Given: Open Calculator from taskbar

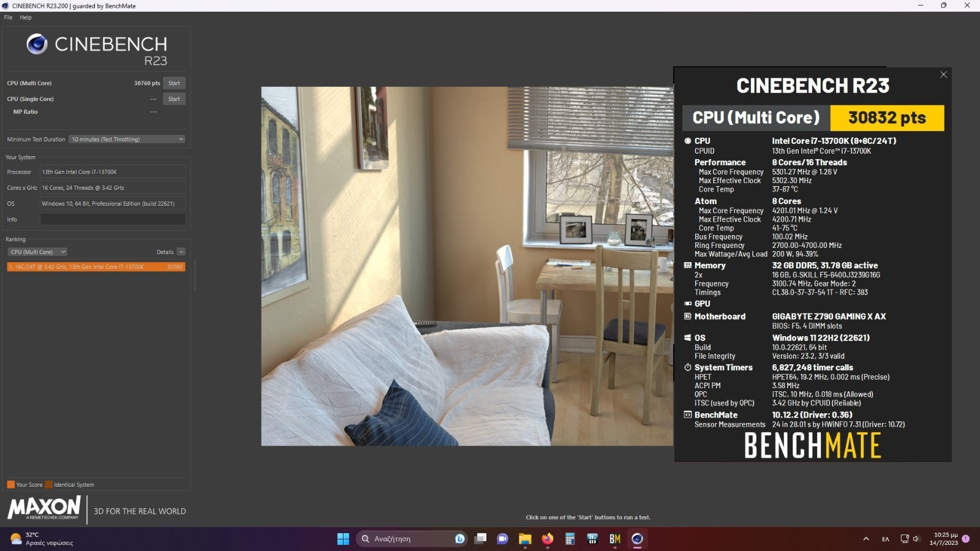Looking at the screenshot, I should click(x=570, y=539).
